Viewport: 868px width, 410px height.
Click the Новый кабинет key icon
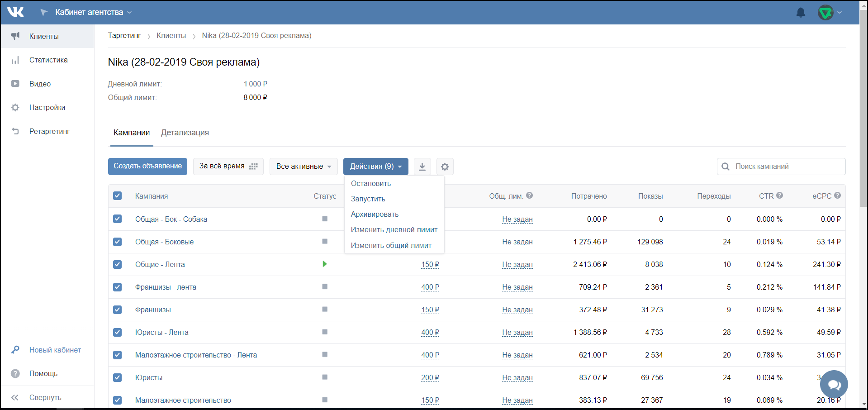click(x=15, y=350)
